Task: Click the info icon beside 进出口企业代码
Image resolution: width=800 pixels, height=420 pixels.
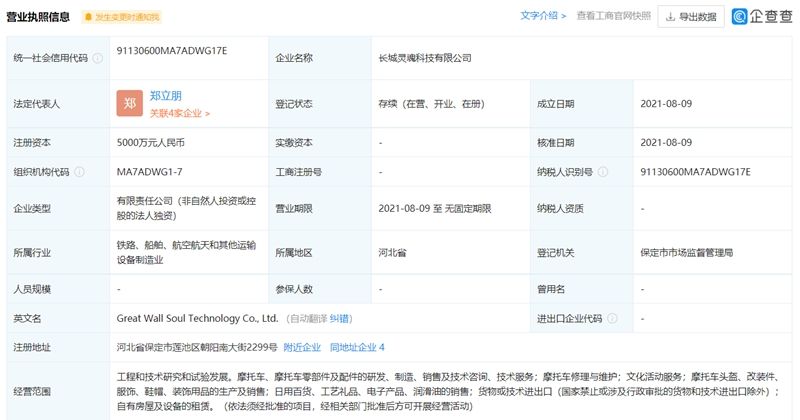Action: (612, 318)
